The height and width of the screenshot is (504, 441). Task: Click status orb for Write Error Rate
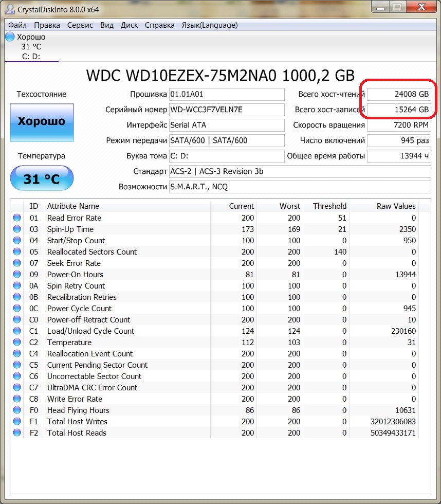click(17, 399)
